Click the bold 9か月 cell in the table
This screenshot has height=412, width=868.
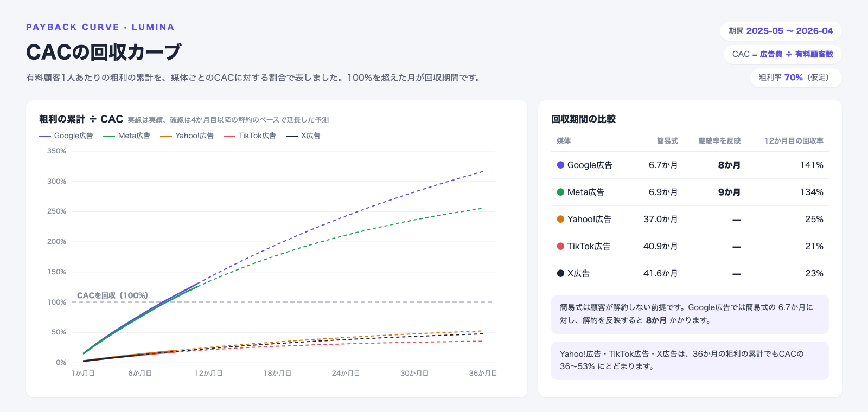730,192
